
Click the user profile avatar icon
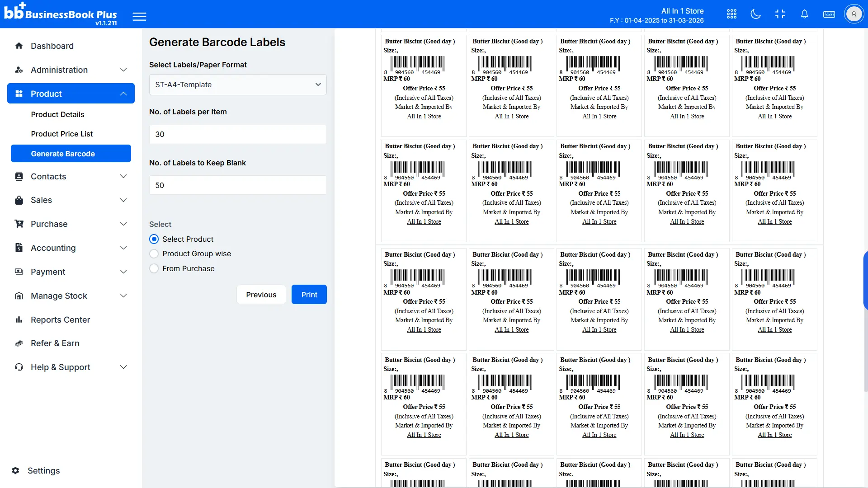click(x=854, y=14)
